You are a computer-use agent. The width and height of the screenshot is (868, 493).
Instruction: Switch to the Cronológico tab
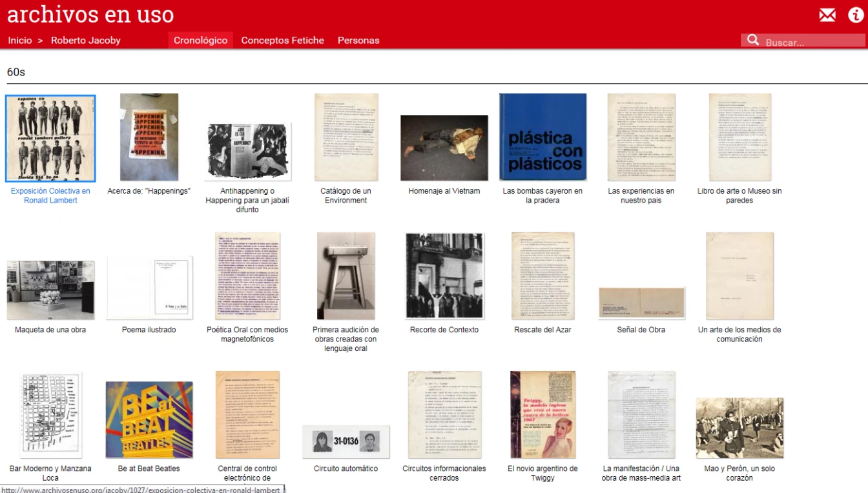(x=200, y=40)
